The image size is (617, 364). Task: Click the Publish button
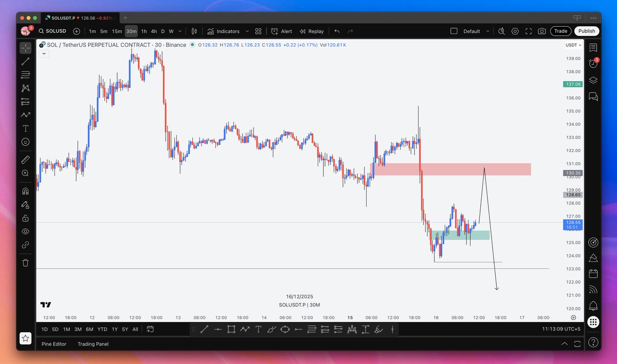click(587, 31)
